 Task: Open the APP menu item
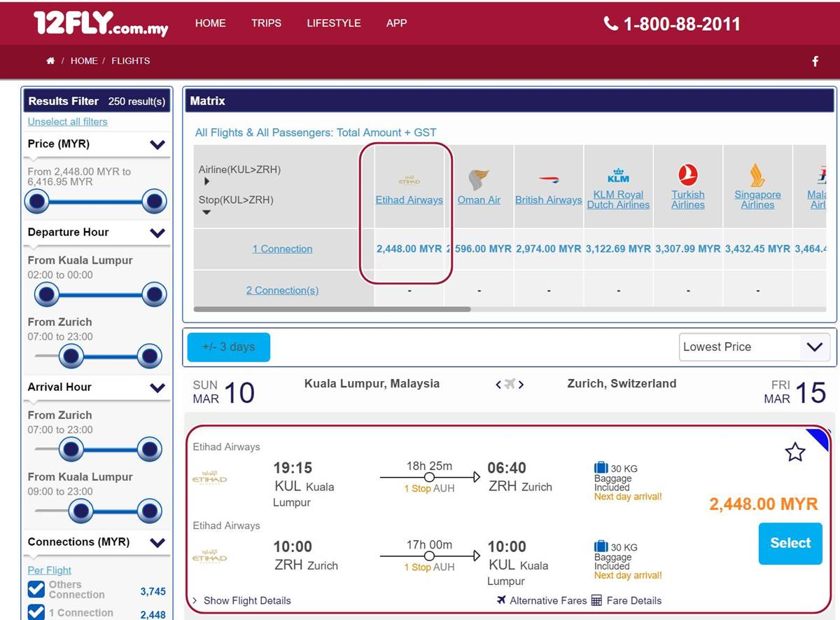396,23
